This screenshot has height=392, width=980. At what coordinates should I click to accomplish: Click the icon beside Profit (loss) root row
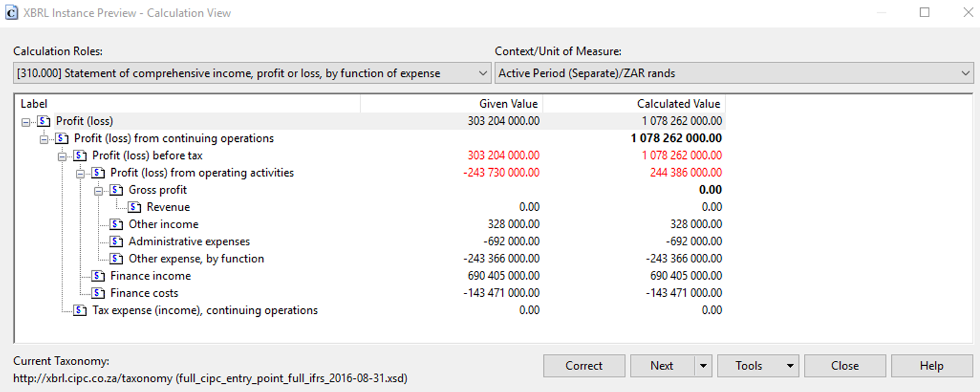(x=43, y=121)
